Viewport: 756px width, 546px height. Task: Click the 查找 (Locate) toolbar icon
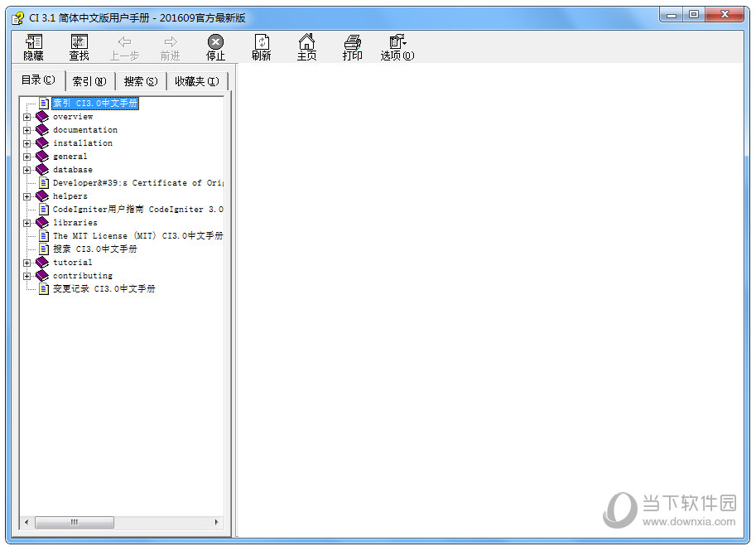pyautogui.click(x=79, y=47)
